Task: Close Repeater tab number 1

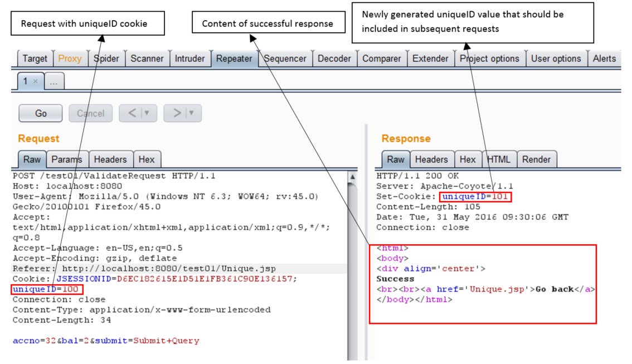Action: 35,81
